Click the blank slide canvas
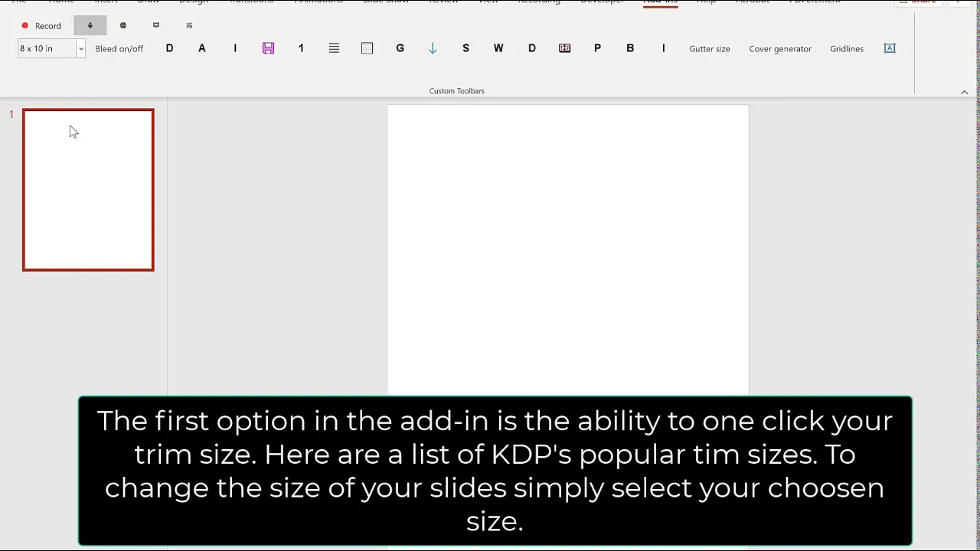The width and height of the screenshot is (980, 551). (x=567, y=250)
